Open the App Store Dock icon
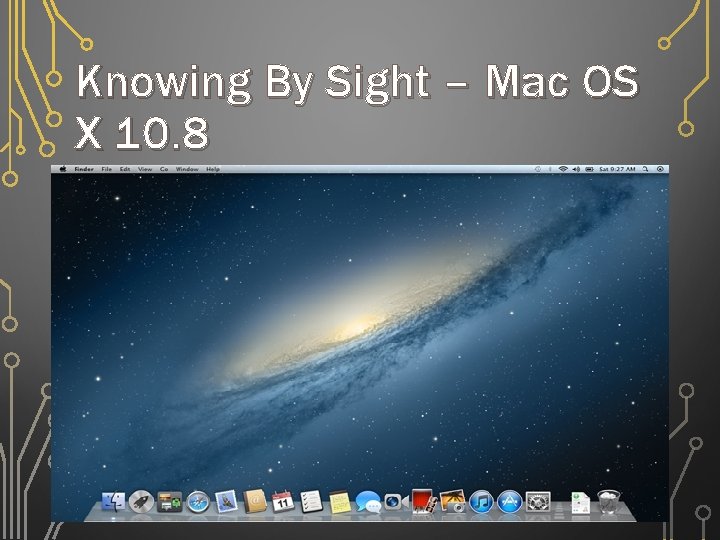Viewport: 720px width, 540px height. tap(510, 502)
